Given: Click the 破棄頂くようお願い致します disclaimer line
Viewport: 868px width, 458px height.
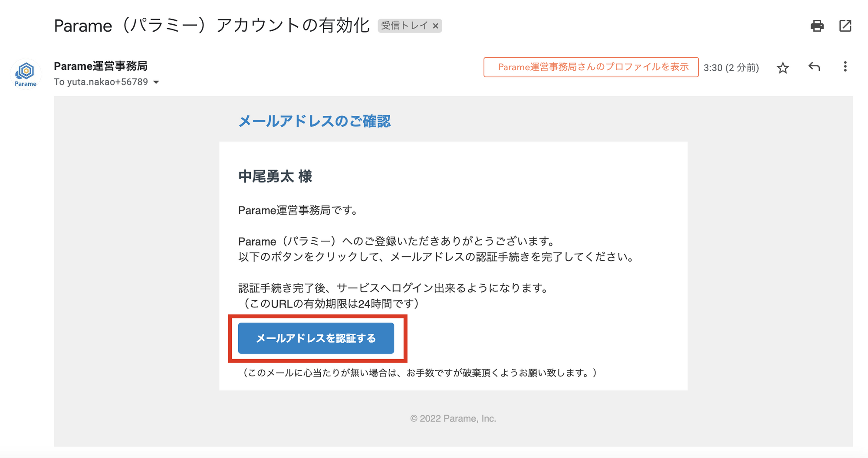Looking at the screenshot, I should pos(418,373).
